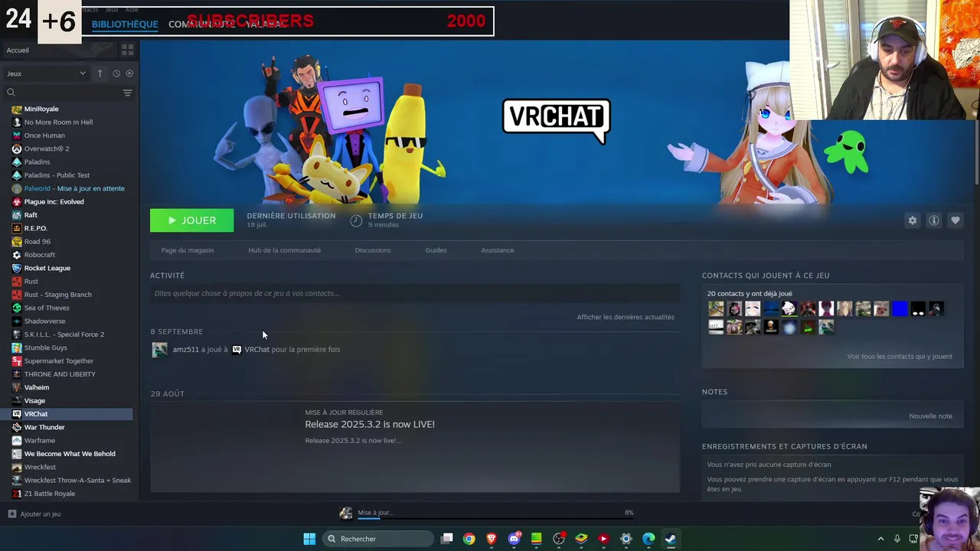Open library advanced filter options icon
The width and height of the screenshot is (980, 551).
127,93
